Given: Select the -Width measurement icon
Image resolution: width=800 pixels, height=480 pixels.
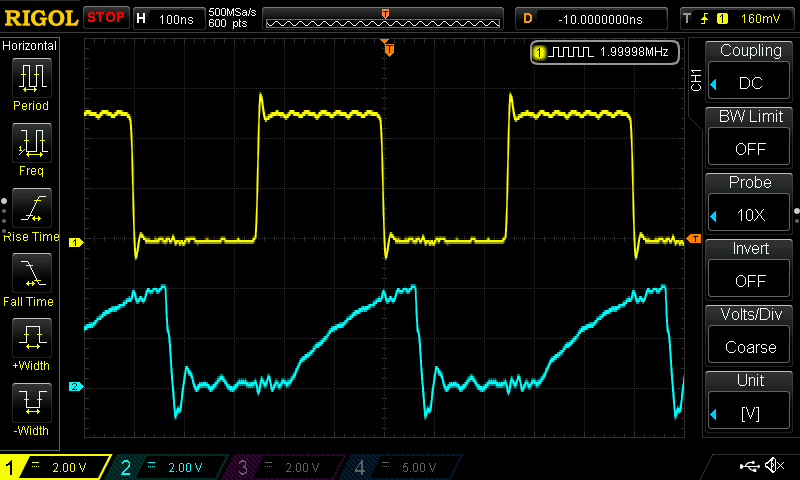Looking at the screenshot, I should click(x=32, y=402).
